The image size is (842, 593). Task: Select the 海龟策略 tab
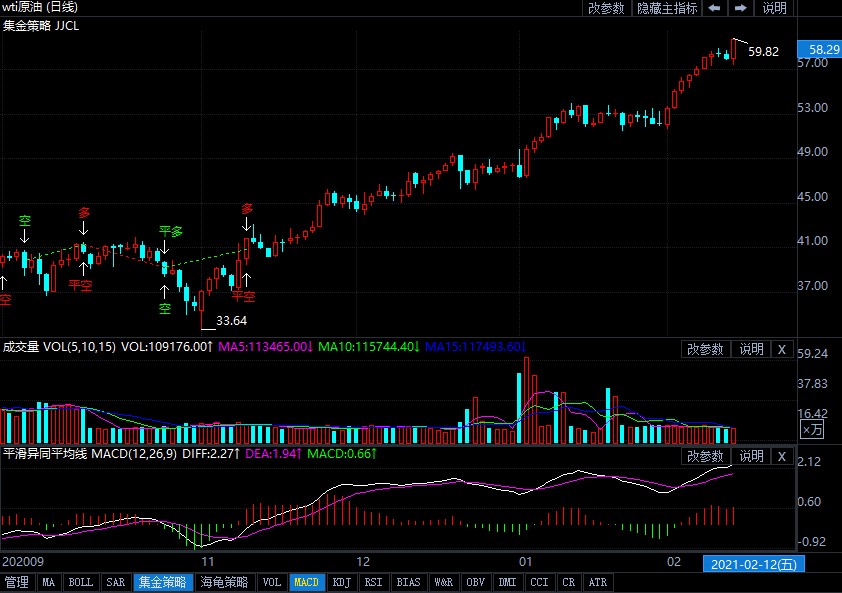[x=224, y=582]
